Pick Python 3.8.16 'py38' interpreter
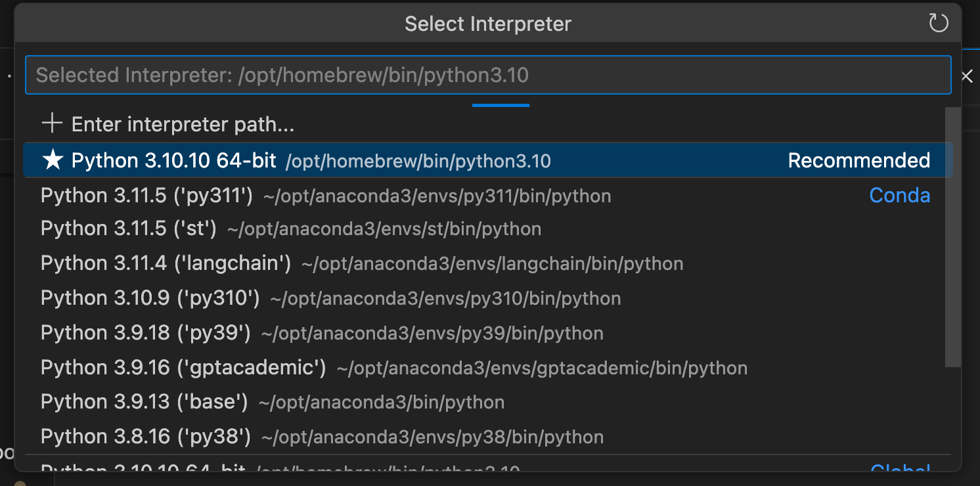This screenshot has height=486, width=980. (x=322, y=437)
